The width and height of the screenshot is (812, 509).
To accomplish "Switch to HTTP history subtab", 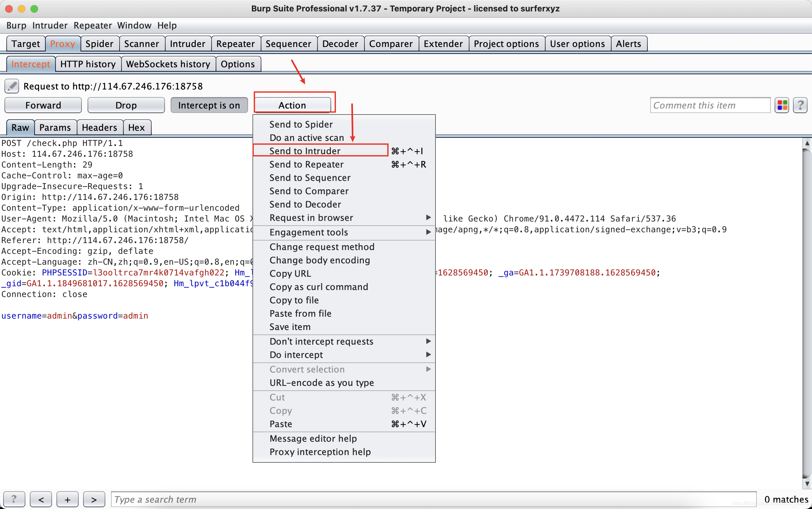I will 88,64.
